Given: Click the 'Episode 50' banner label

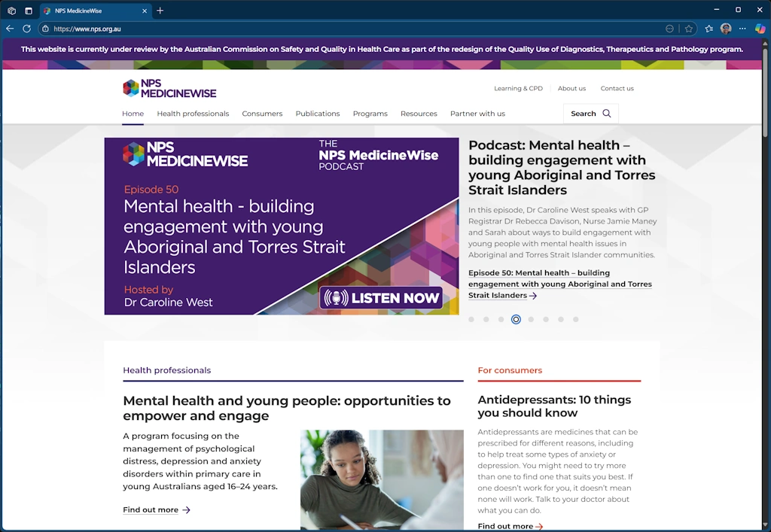Looking at the screenshot, I should tap(151, 189).
